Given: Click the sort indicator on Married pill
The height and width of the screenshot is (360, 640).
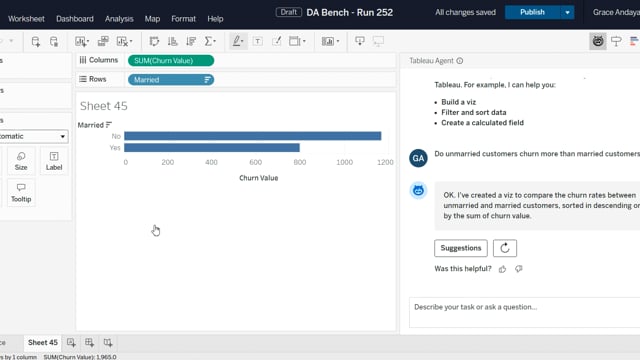Looking at the screenshot, I should point(207,80).
